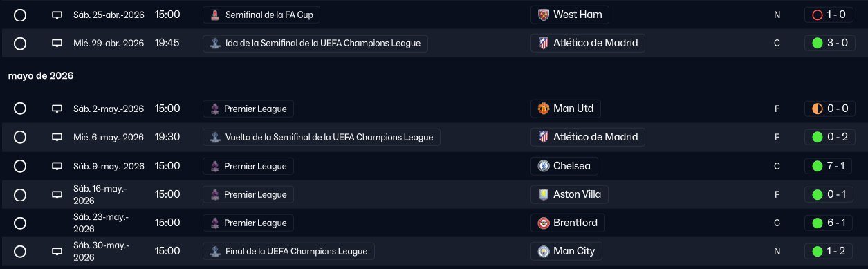The width and height of the screenshot is (868, 269).
Task: Click TV monitor icon for 29-abr.-2026 match
Action: 57,43
